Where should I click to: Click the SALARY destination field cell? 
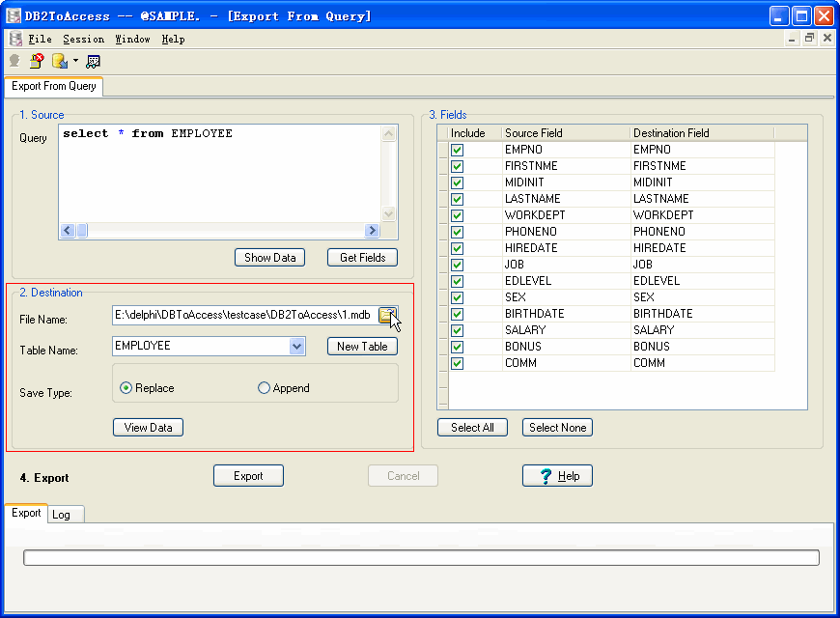click(702, 330)
